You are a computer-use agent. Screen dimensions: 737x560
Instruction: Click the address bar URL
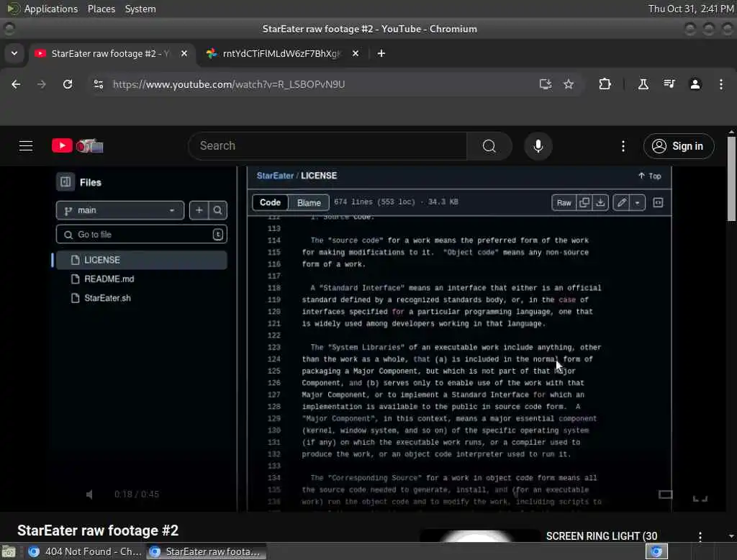229,84
